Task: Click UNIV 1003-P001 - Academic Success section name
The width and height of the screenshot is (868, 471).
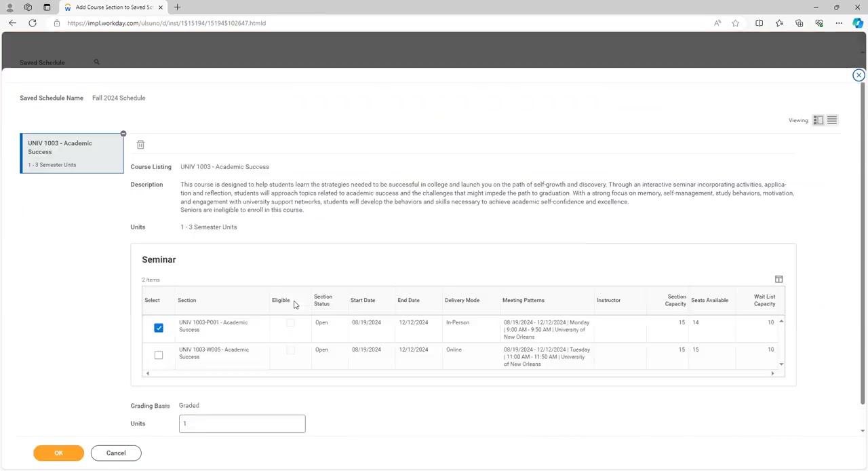Action: click(214, 326)
